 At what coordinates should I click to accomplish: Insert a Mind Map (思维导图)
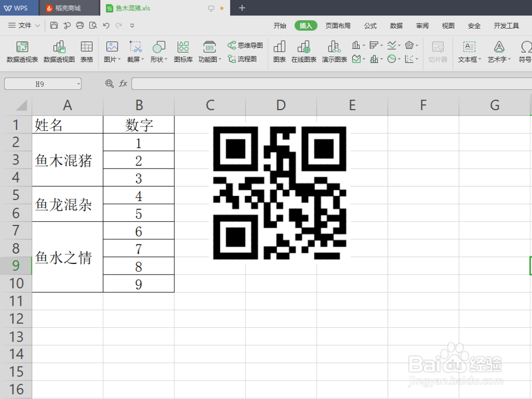tap(245, 45)
